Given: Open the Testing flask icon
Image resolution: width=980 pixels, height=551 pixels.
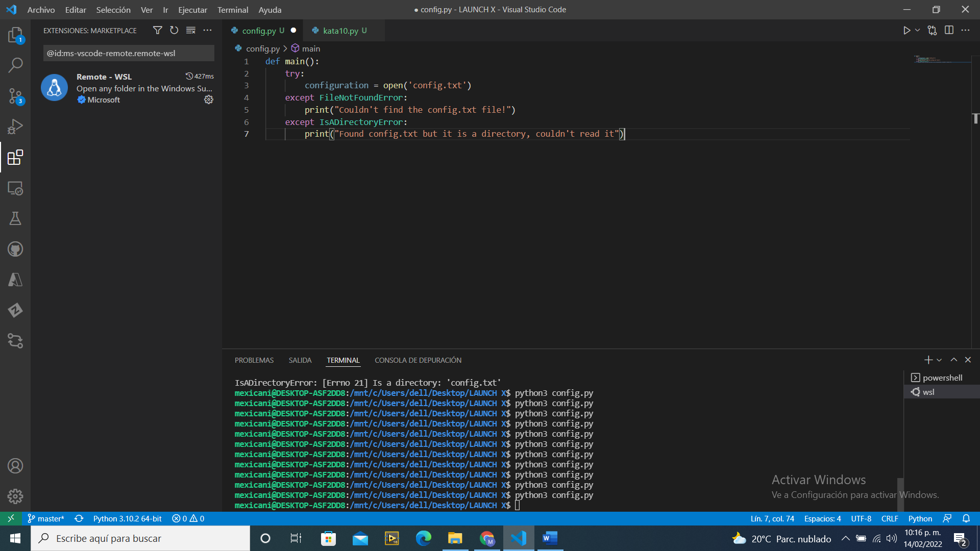Looking at the screenshot, I should pyautogui.click(x=15, y=218).
